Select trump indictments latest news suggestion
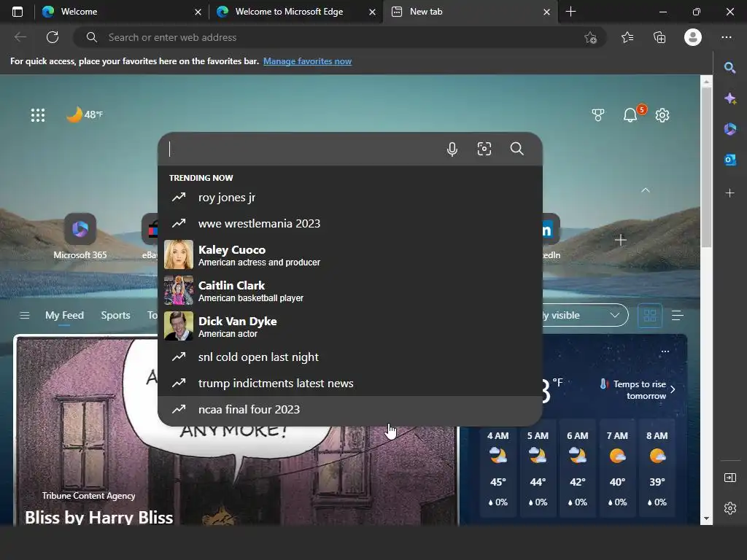The image size is (747, 560). coord(349,384)
